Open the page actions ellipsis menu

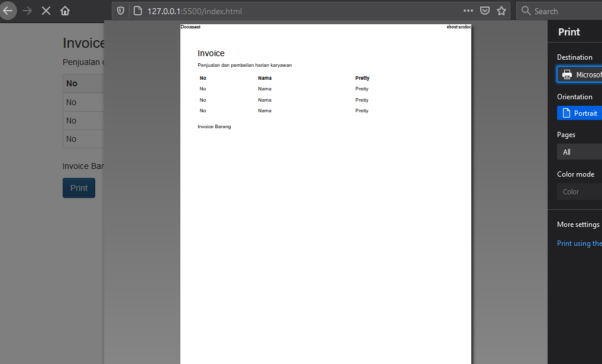[x=468, y=11]
